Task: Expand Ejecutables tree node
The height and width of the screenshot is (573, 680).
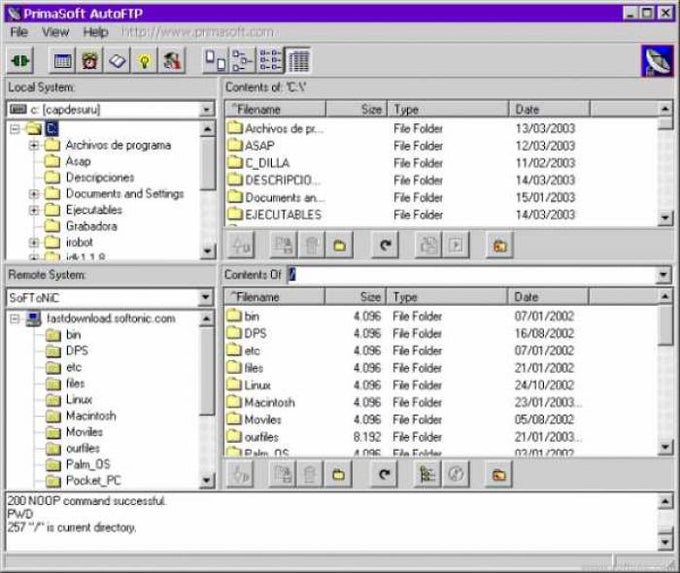Action: tap(34, 210)
